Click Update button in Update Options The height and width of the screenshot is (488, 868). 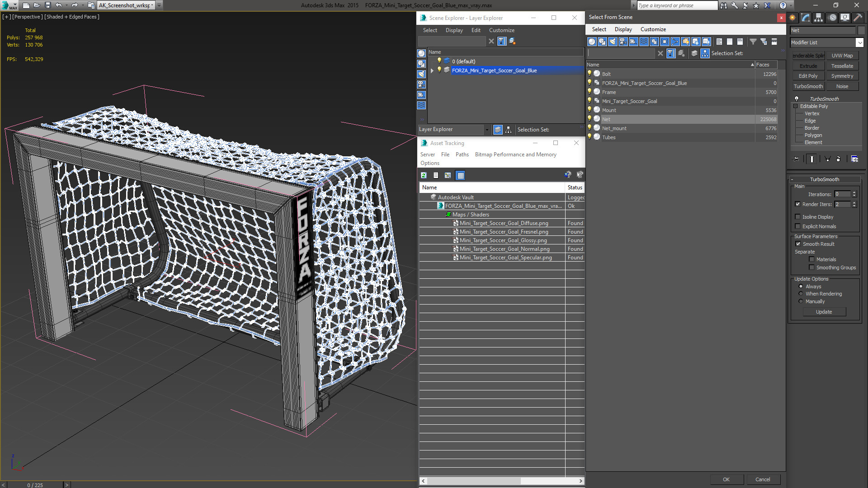click(824, 312)
